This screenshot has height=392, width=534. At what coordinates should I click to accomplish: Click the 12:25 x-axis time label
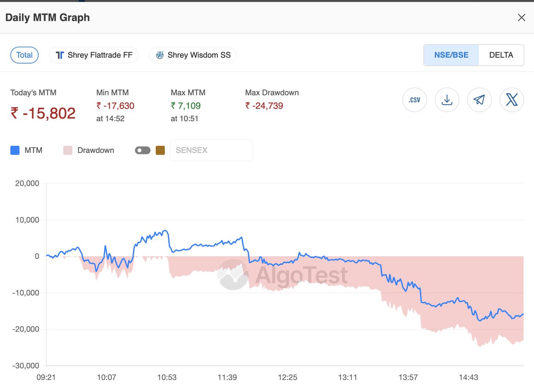pos(287,377)
